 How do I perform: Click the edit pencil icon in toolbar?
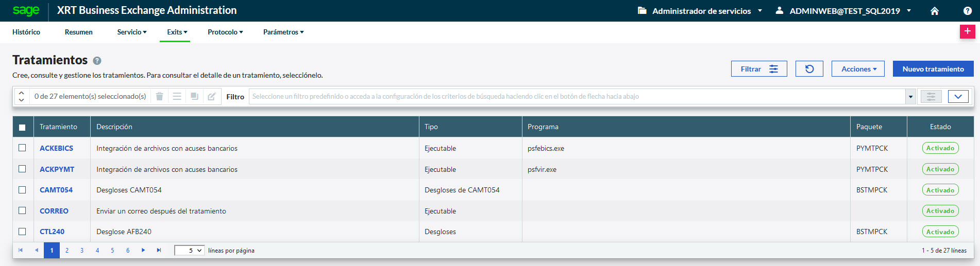click(211, 96)
